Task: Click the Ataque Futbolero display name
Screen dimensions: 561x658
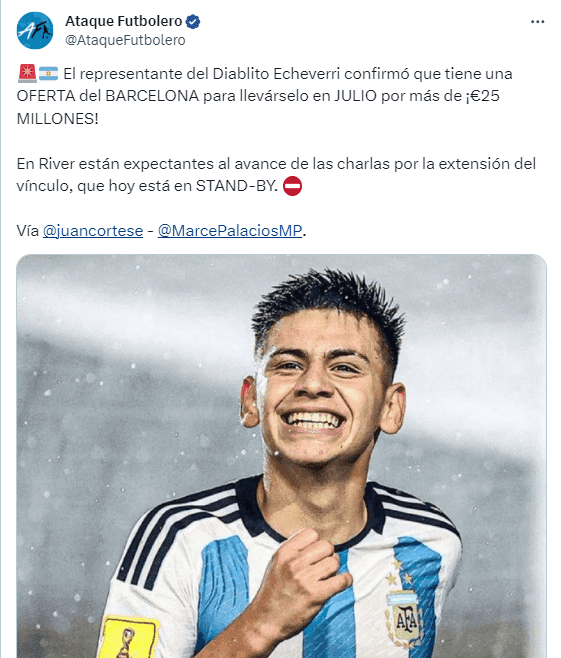Action: (124, 21)
